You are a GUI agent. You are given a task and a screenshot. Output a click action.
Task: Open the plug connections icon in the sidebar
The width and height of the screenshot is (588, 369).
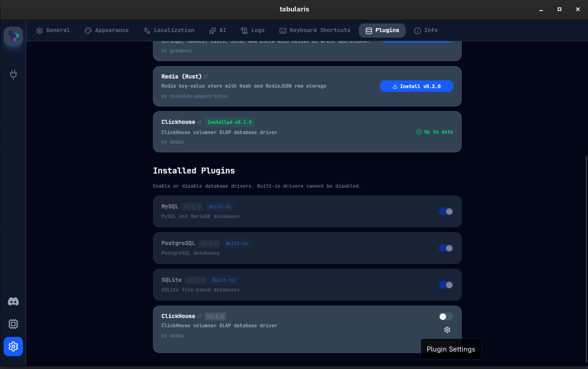click(13, 74)
